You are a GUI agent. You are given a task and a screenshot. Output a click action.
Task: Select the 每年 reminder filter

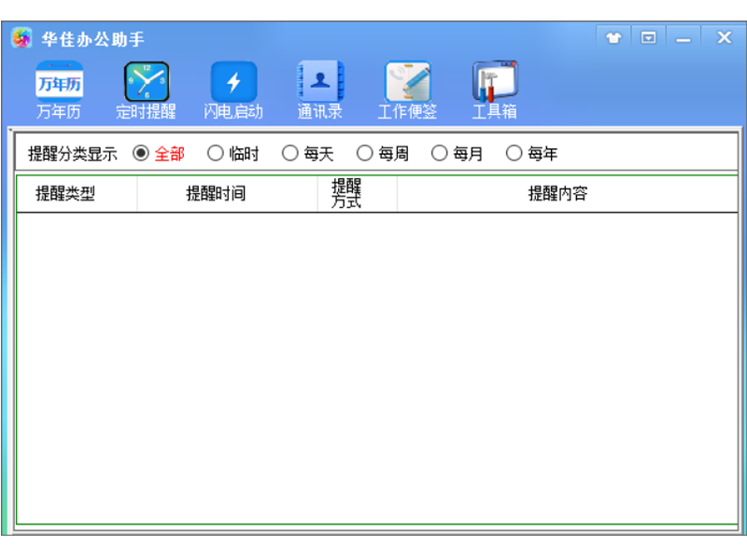coord(531,153)
